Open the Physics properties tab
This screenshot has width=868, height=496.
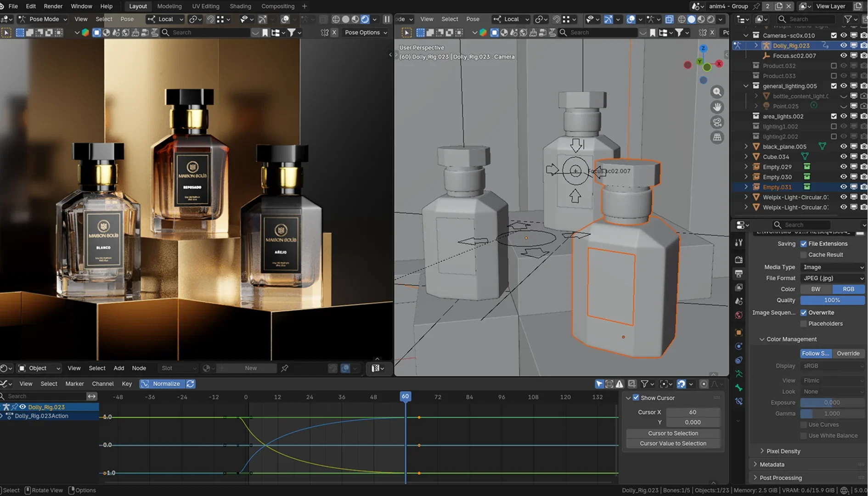tap(738, 346)
